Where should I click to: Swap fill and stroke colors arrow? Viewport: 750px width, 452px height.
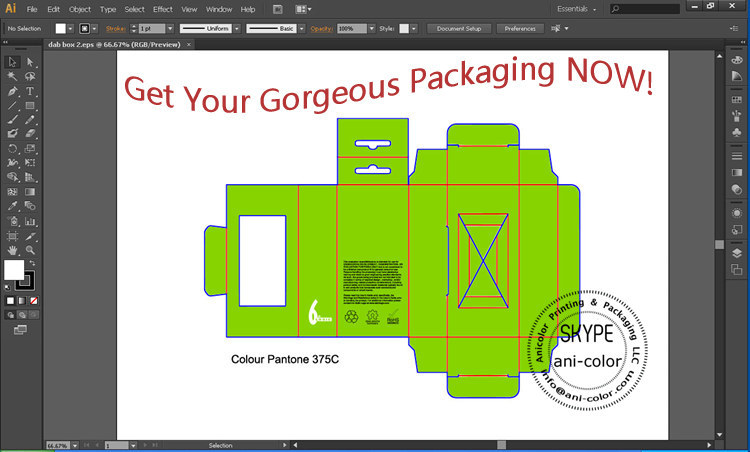[x=33, y=263]
